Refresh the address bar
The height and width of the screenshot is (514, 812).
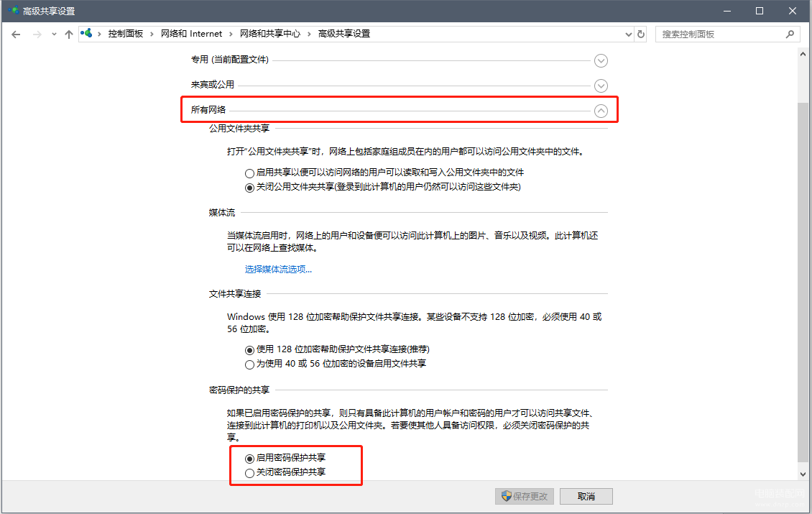point(641,35)
